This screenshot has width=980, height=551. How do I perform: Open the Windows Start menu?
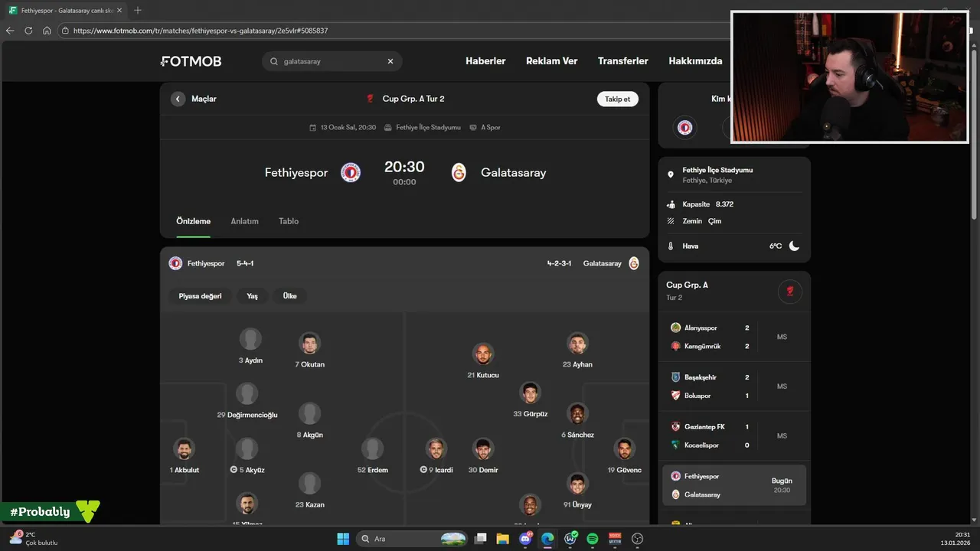[343, 539]
